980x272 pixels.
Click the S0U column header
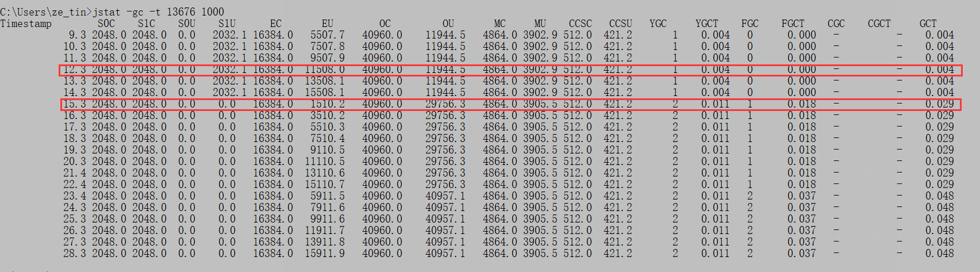187,24
